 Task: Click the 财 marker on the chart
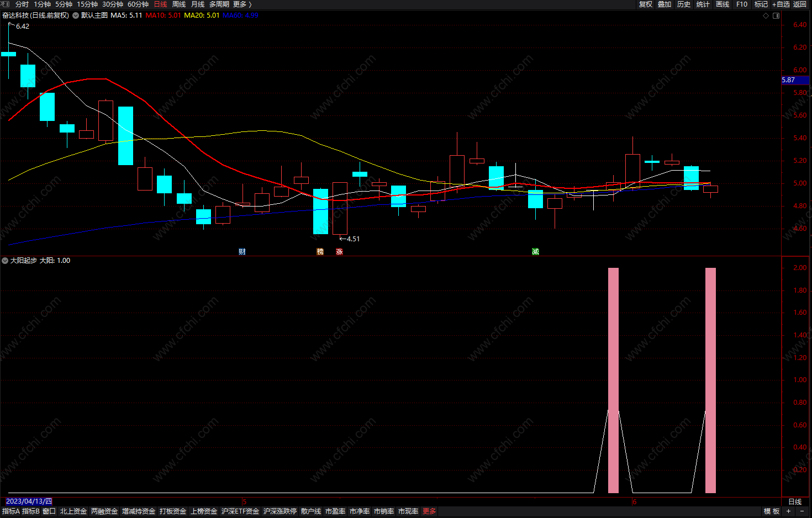(x=242, y=252)
